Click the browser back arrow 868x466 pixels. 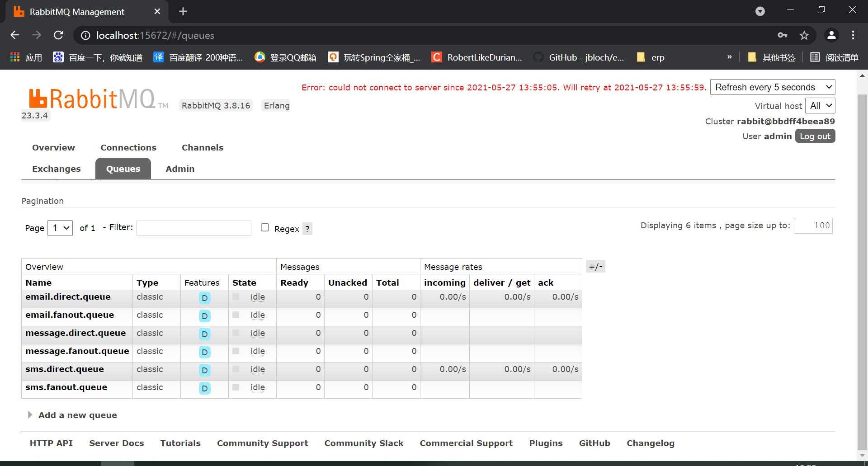coord(15,35)
